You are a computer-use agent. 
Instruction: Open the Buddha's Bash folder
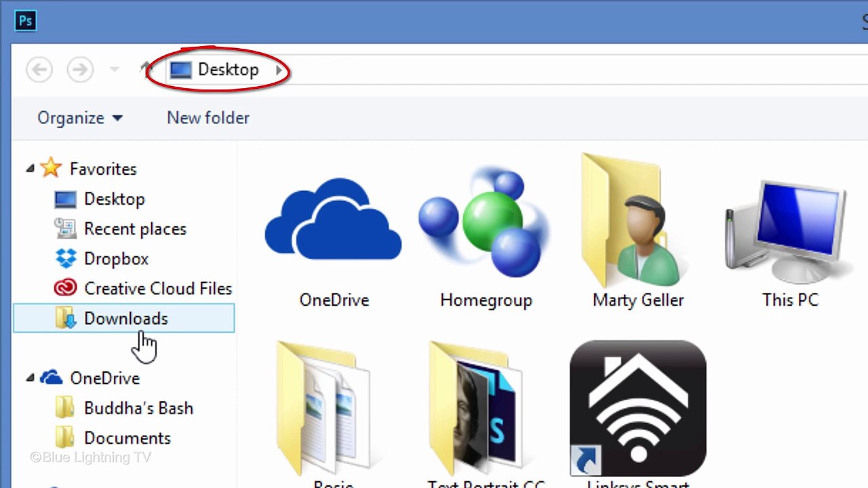click(138, 408)
